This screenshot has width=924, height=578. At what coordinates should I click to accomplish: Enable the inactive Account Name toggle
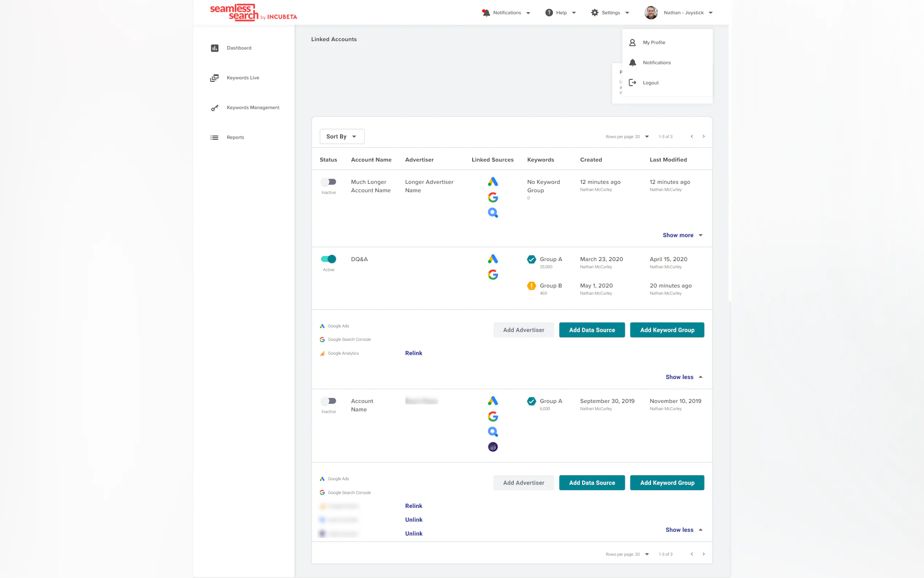(328, 401)
